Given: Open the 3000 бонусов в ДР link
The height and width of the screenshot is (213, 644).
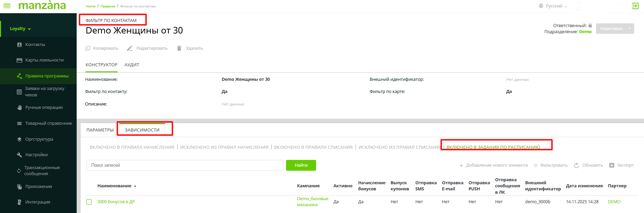Looking at the screenshot, I should (116, 202).
